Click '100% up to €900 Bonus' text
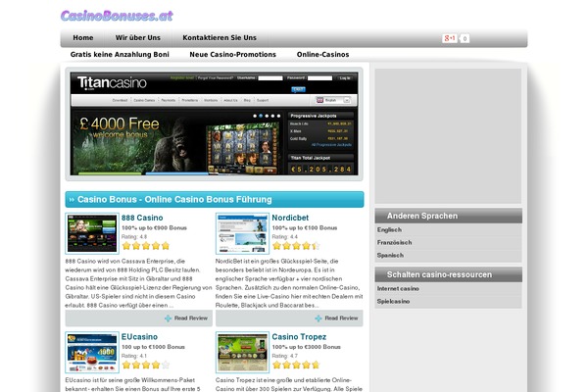The image size is (588, 392). click(x=154, y=227)
